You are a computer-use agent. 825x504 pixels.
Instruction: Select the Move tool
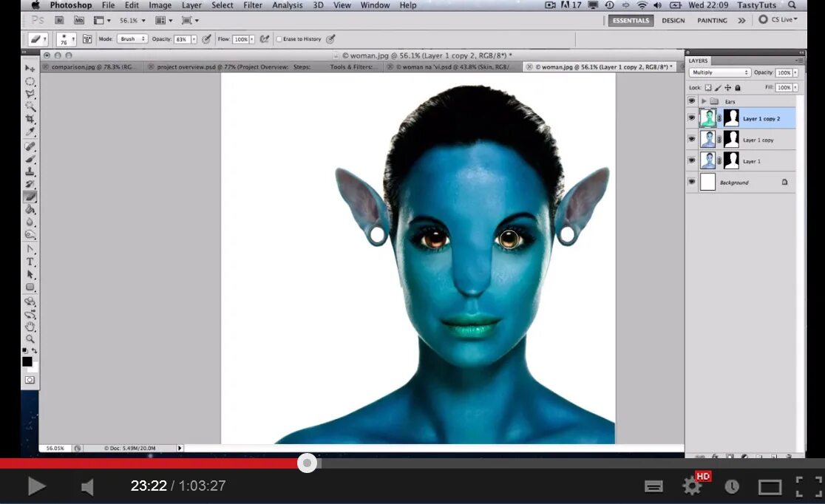[x=30, y=69]
